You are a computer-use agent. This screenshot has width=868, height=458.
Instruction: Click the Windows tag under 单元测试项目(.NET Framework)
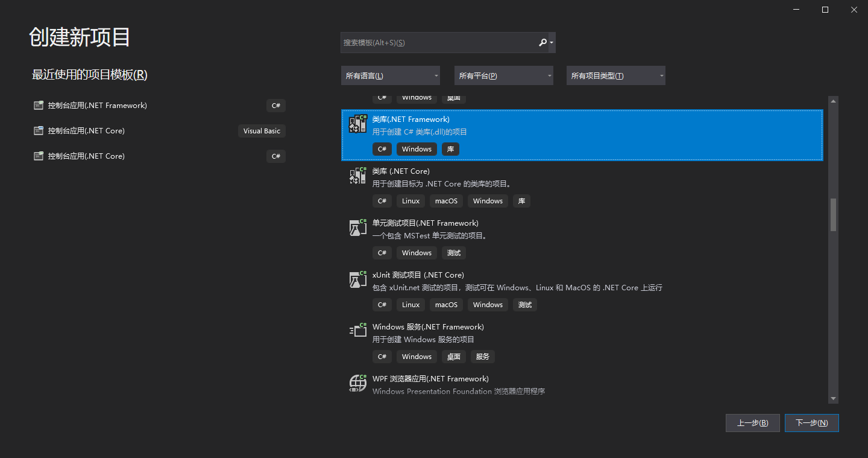click(x=417, y=253)
